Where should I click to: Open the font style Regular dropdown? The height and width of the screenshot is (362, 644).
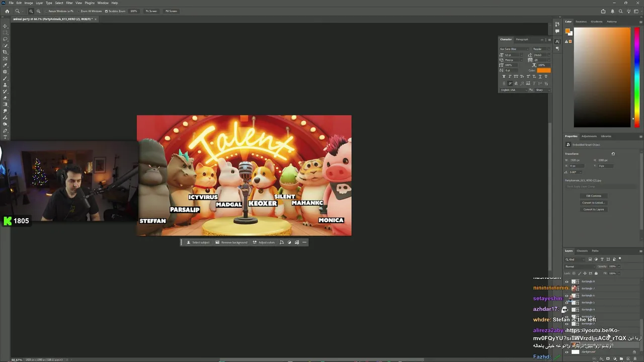click(x=541, y=49)
